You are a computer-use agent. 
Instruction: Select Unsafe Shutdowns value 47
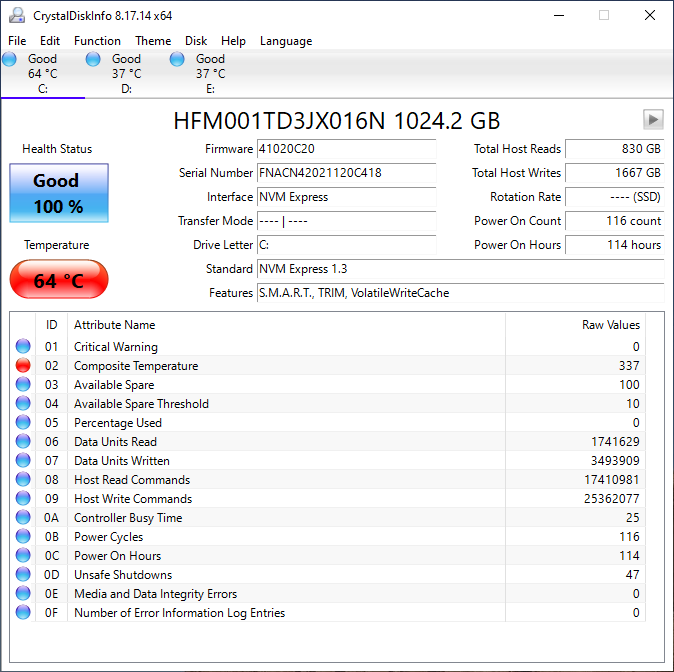[x=632, y=574]
